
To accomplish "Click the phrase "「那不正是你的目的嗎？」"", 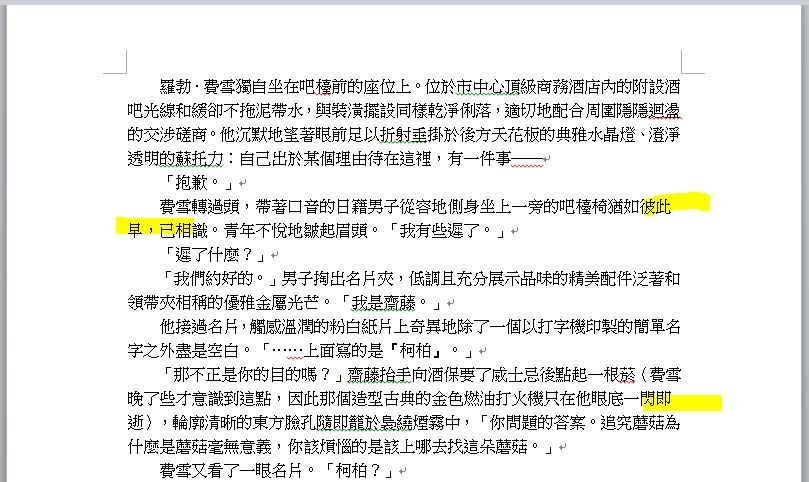I will (253, 375).
